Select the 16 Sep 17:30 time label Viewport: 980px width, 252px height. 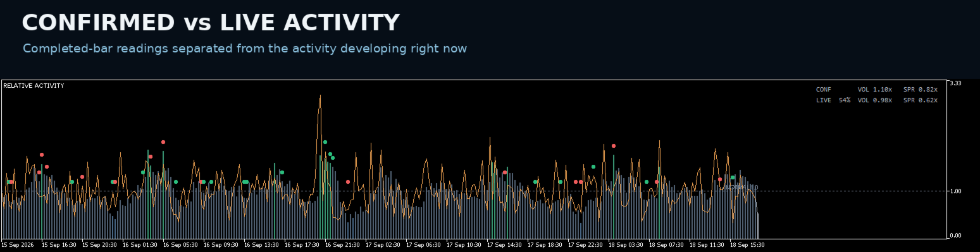click(302, 244)
